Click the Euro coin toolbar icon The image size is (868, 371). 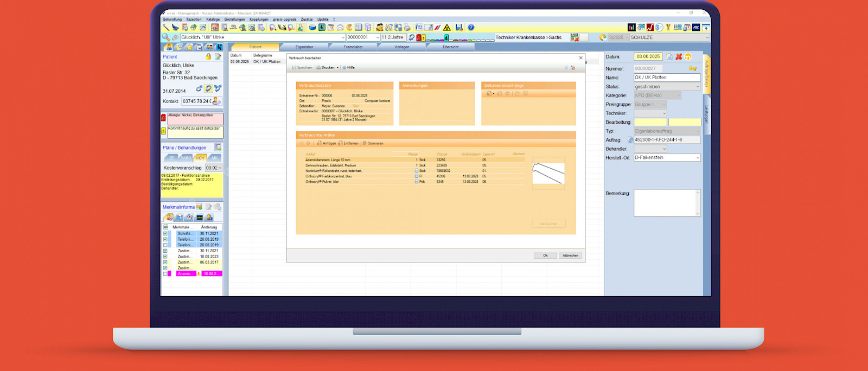[x=349, y=28]
